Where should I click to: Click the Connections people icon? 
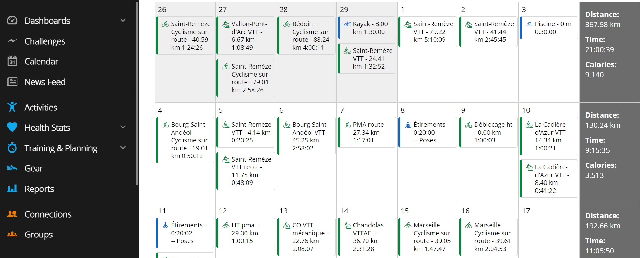pyautogui.click(x=12, y=214)
